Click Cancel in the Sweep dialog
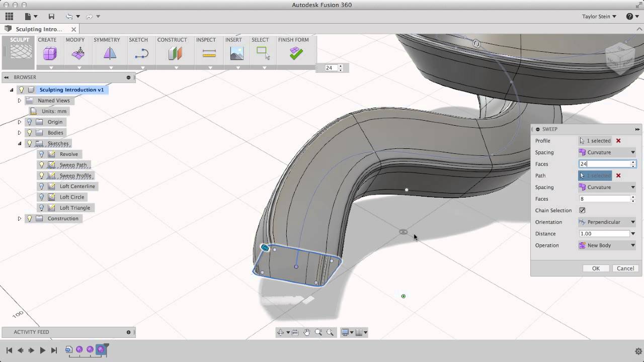 (625, 268)
